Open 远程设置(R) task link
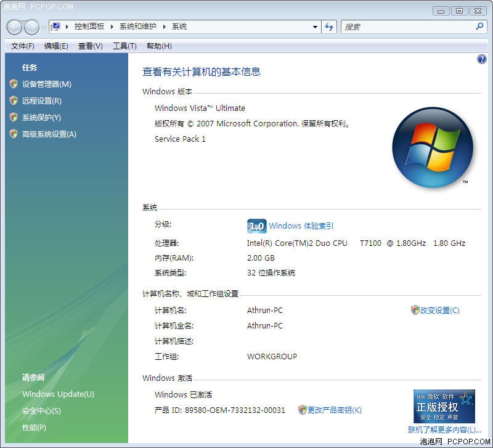The image size is (493, 448). click(x=41, y=101)
